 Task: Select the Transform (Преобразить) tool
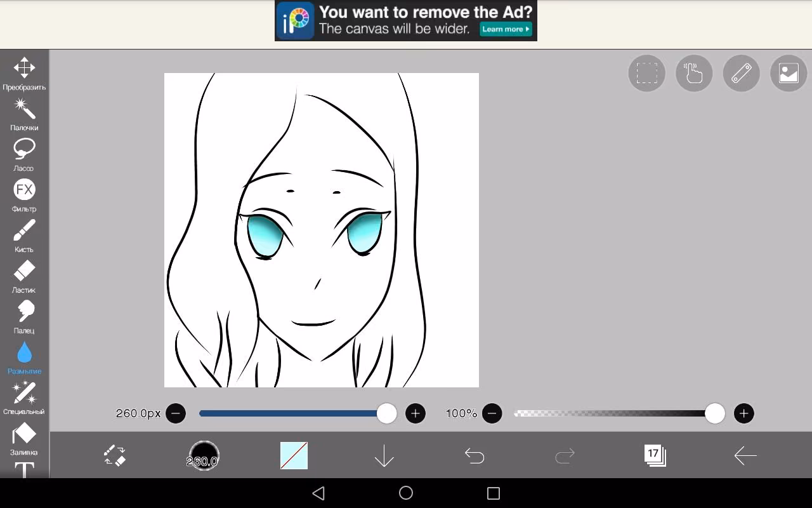point(24,73)
